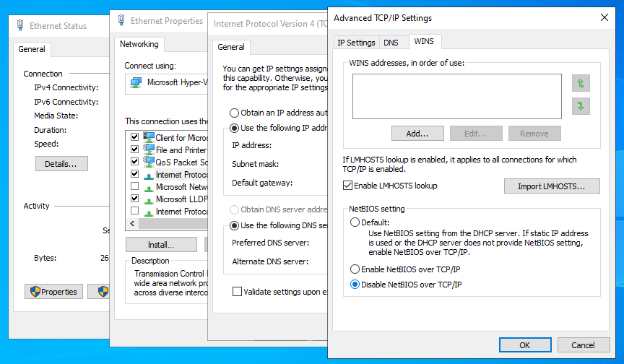Open the DNS tab

pos(391,43)
